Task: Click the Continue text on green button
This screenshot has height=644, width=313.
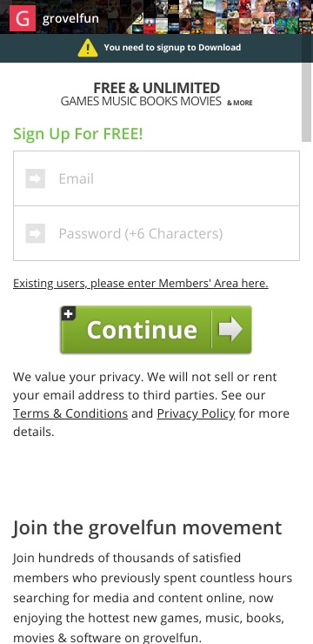Action: [142, 330]
